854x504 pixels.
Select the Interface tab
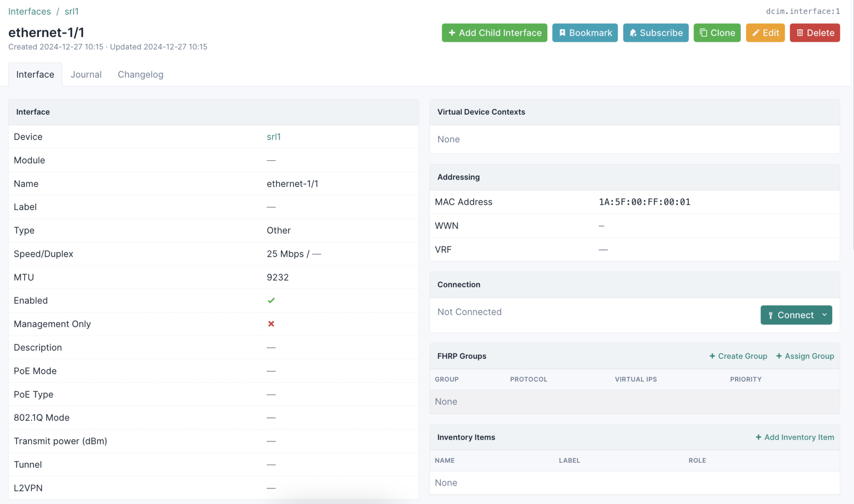(35, 75)
